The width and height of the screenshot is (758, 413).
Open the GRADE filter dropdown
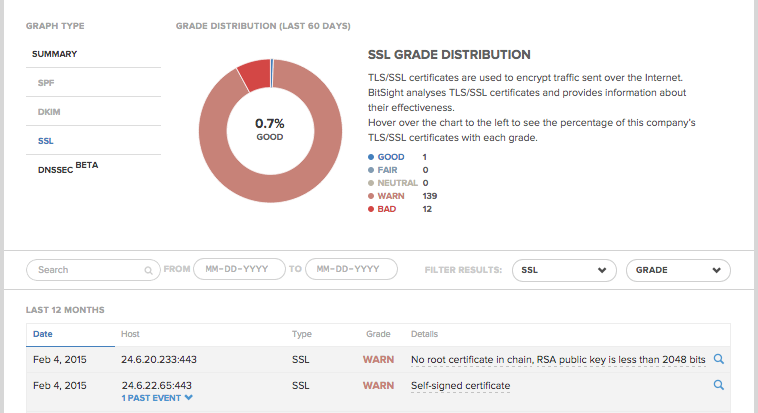(677, 270)
